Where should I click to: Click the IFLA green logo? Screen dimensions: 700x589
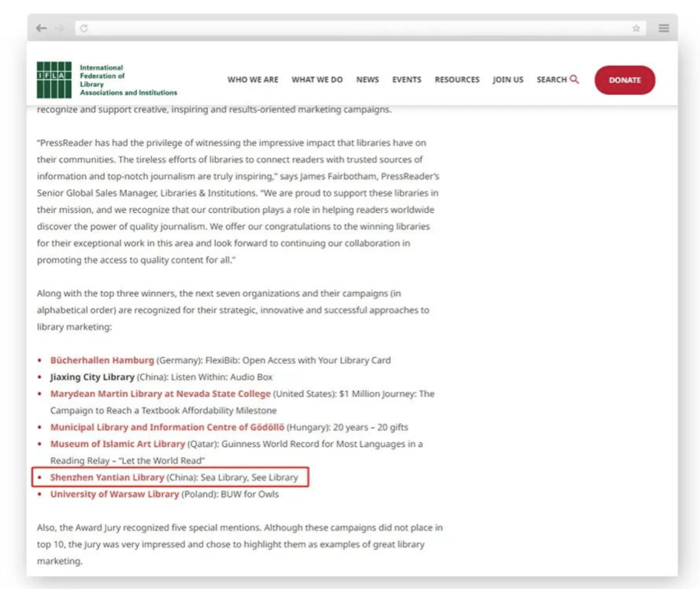click(54, 80)
